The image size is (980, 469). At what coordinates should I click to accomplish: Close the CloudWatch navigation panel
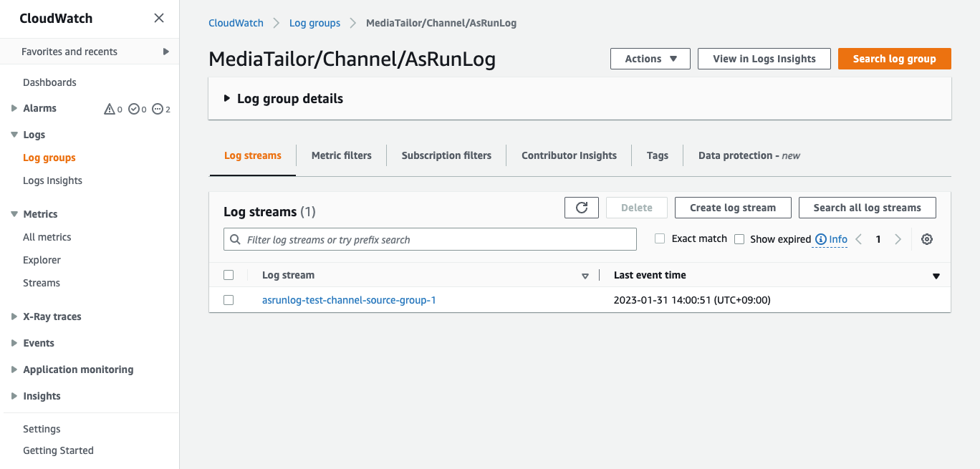pyautogui.click(x=159, y=18)
